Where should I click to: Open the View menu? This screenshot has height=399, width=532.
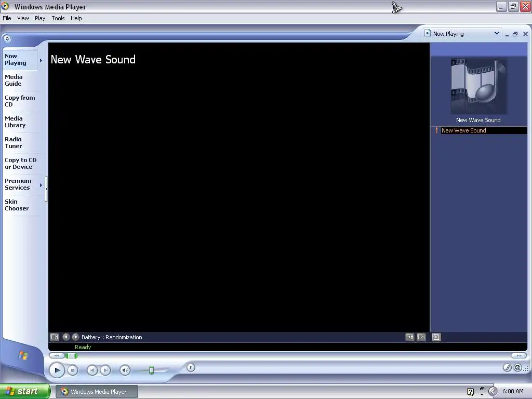[23, 18]
